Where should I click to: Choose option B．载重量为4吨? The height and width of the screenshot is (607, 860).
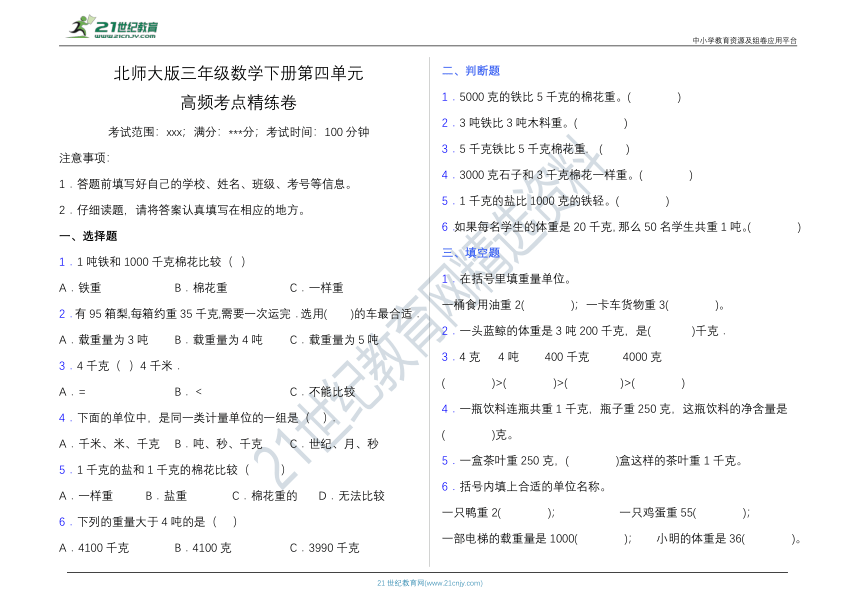(x=218, y=339)
